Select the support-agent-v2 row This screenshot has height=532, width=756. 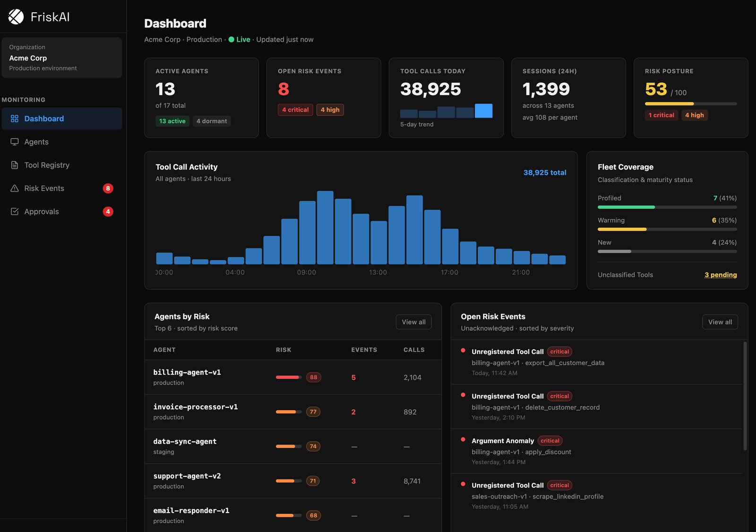[293, 481]
